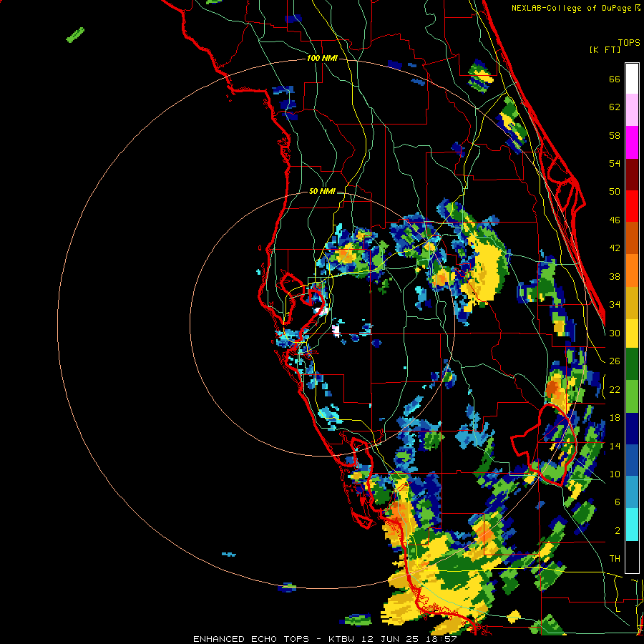Click the orange 42 kft legend swatch
Viewport: 644px width, 644px height.
(x=632, y=270)
